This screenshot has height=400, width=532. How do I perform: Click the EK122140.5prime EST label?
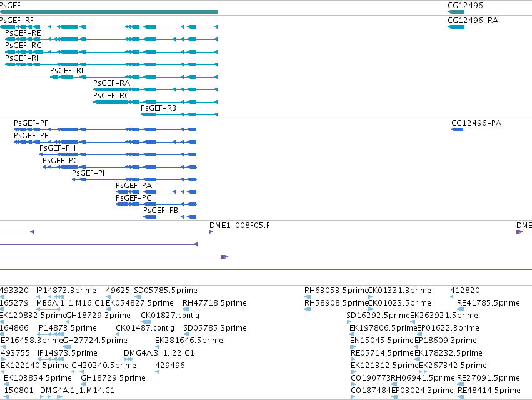34,366
